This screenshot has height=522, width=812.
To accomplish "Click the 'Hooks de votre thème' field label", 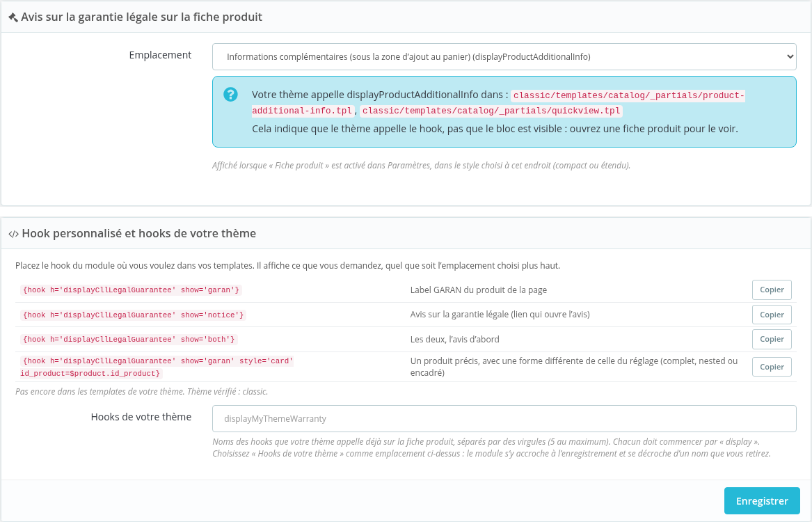I will click(x=141, y=417).
